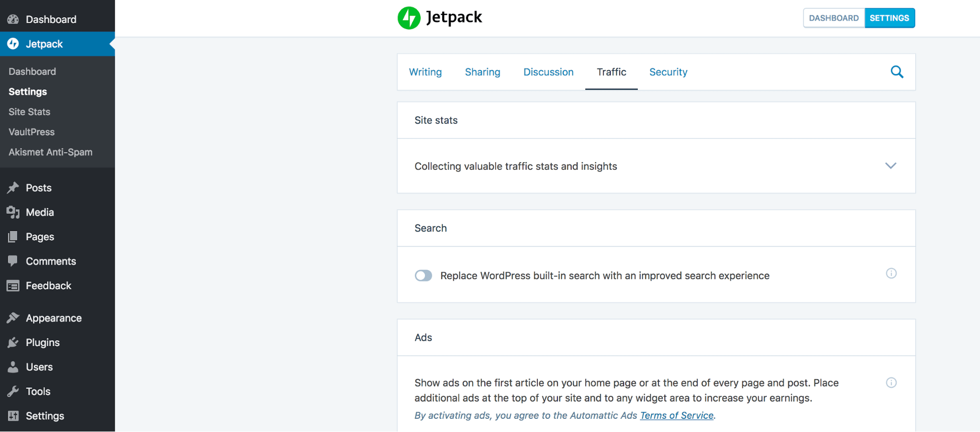Screen dimensions: 980x432
Task: Click the Users person icon
Action: pyautogui.click(x=13, y=367)
